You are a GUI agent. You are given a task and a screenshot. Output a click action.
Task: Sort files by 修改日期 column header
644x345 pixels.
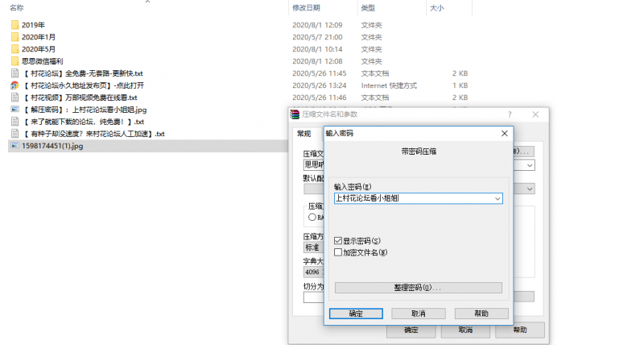[x=306, y=7]
